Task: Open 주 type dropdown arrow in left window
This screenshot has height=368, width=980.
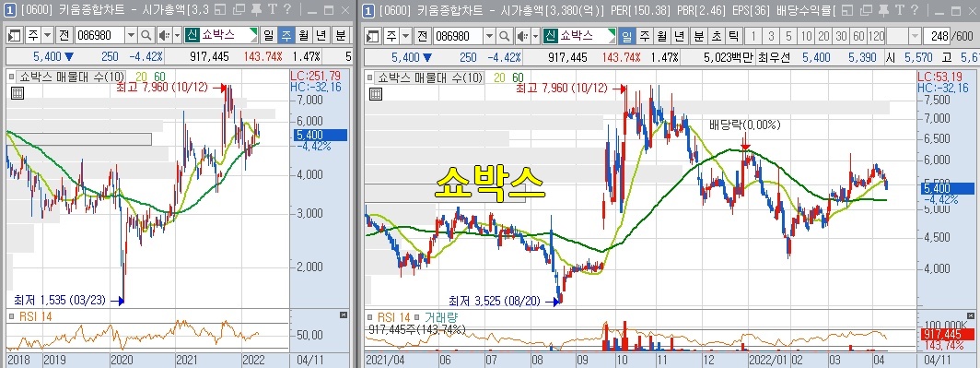Action: coord(48,36)
